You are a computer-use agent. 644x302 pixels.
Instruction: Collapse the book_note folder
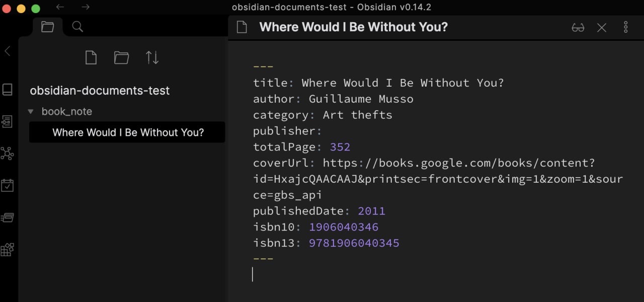tap(31, 112)
